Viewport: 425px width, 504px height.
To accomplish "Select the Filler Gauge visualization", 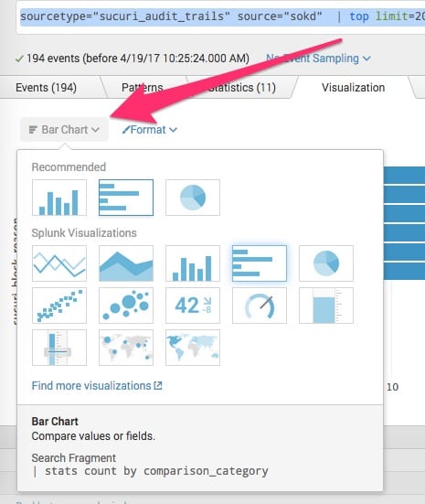I will (326, 306).
